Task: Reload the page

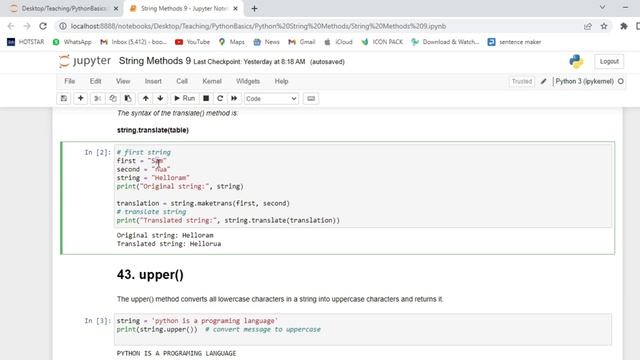Action: [x=43, y=26]
